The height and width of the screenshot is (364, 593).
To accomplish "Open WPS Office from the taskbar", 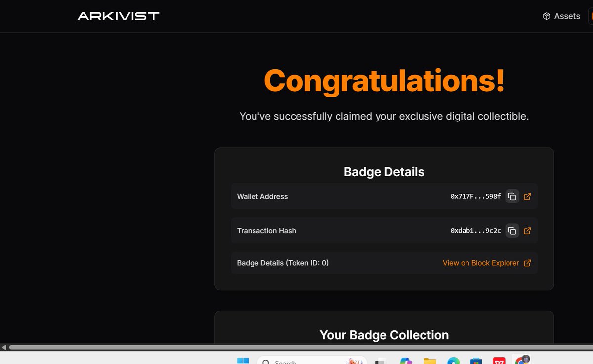I will tap(499, 361).
